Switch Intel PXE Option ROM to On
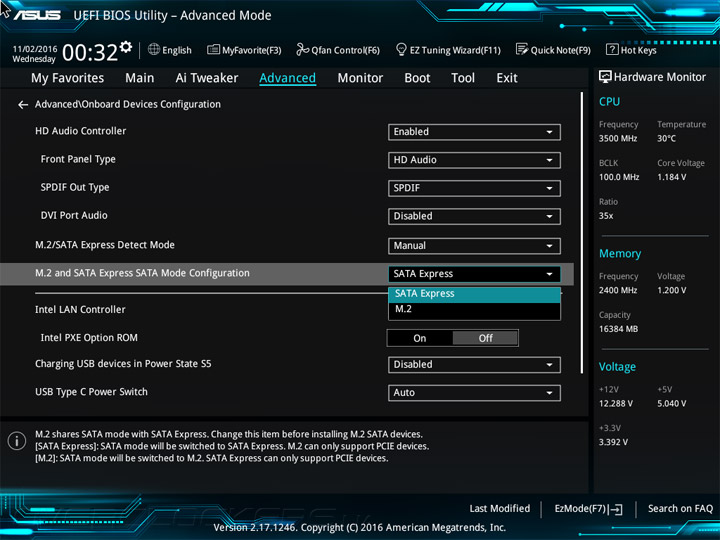720x540 pixels. click(x=420, y=338)
